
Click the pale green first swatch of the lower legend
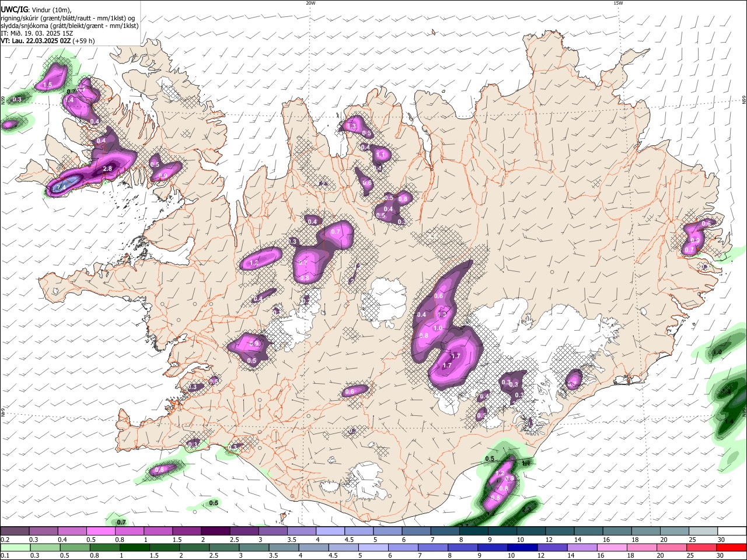[x=15, y=547]
